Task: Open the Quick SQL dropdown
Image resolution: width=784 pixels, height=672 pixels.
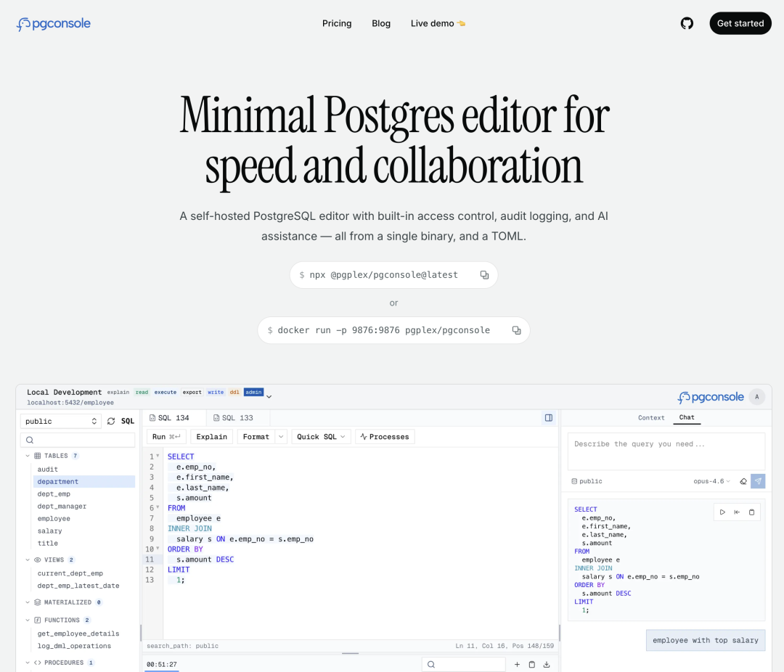Action: (x=321, y=437)
